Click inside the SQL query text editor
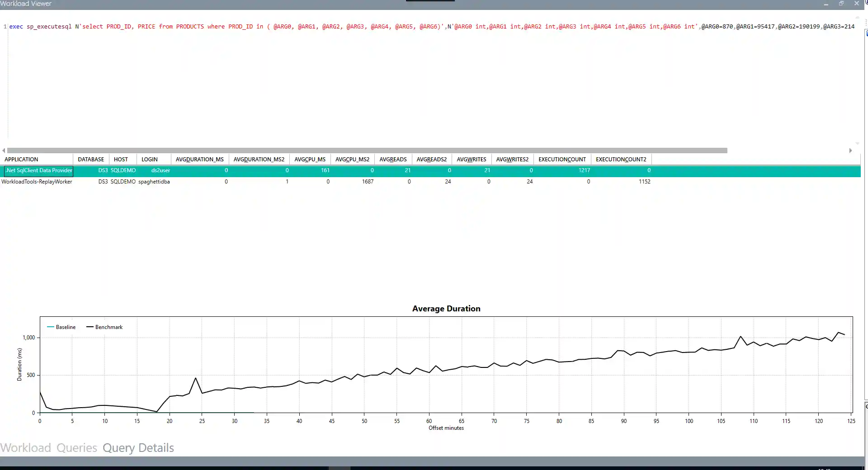868x470 pixels. pyautogui.click(x=407, y=81)
